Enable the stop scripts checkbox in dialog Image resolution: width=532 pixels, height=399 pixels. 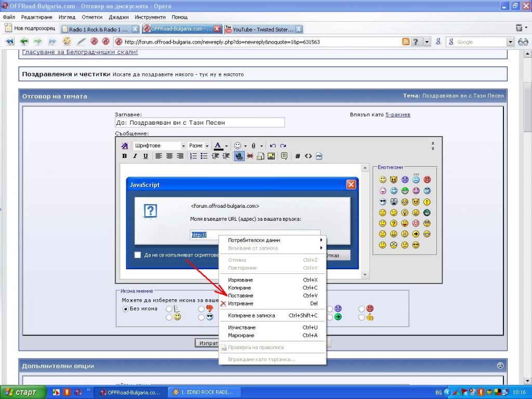138,255
